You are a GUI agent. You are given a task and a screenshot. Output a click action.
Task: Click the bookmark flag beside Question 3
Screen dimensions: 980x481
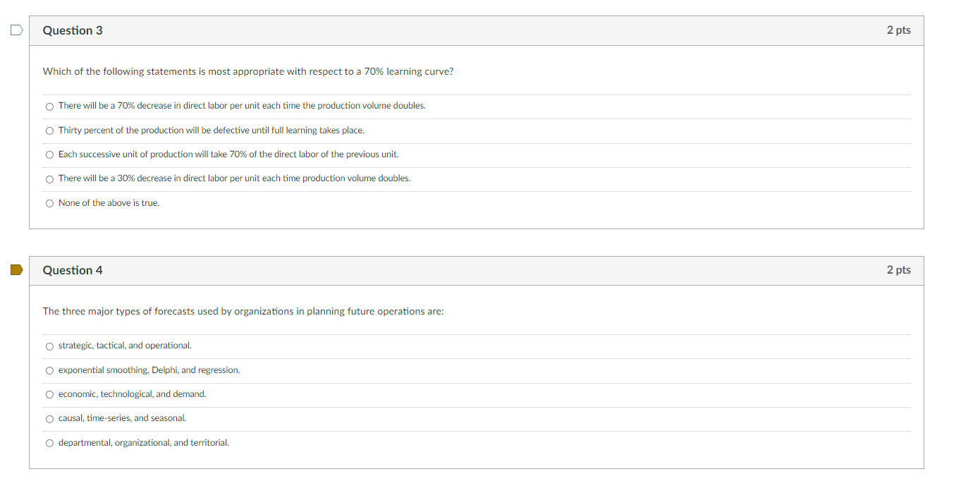coord(16,29)
